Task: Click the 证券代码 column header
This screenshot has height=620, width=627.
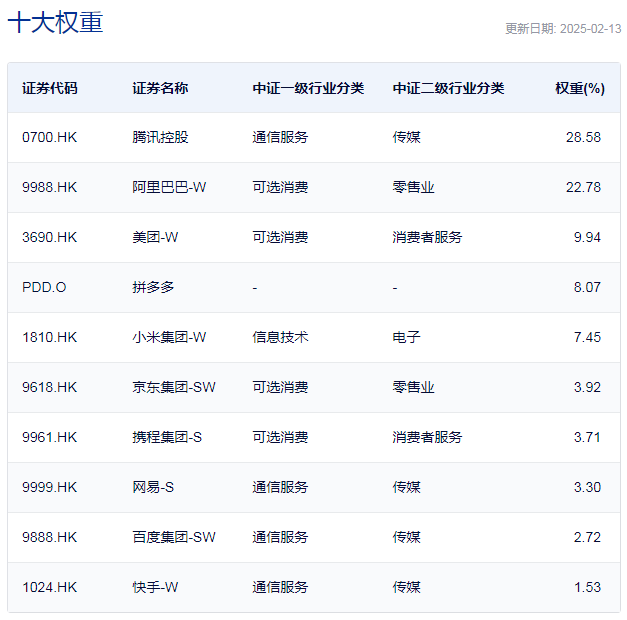Action: [50, 88]
